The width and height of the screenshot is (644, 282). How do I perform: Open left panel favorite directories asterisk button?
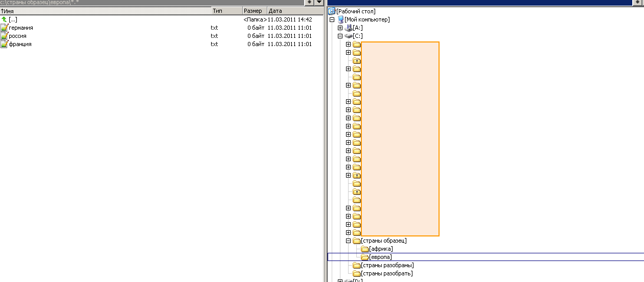[310, 3]
